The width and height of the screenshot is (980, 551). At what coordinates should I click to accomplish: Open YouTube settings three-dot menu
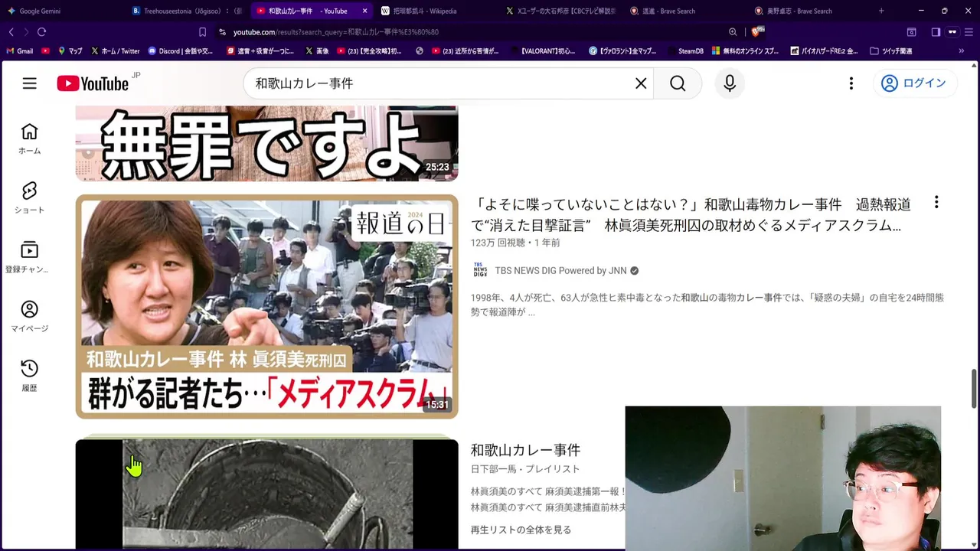(x=851, y=83)
